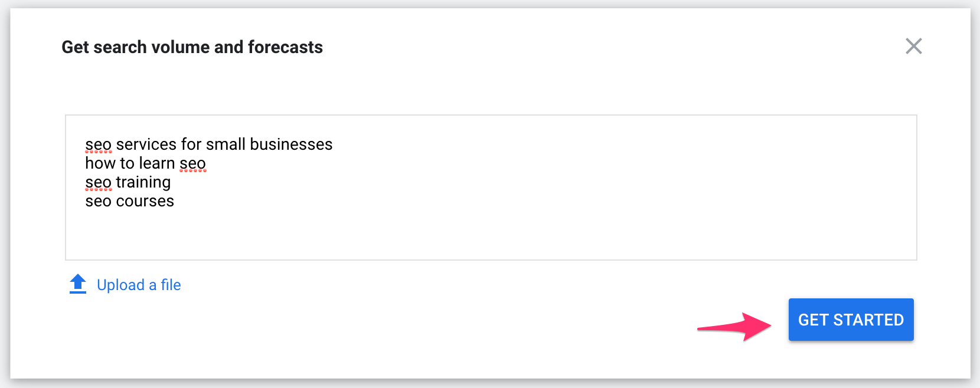The height and width of the screenshot is (388, 980).
Task: Click underlined 'seo' before 'training'
Action: 98,182
